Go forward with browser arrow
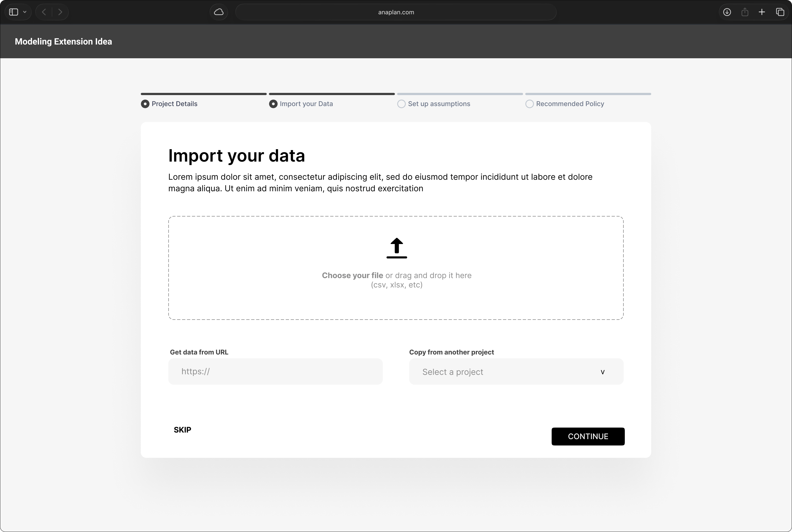Screen dimensions: 792x532 click(x=60, y=12)
